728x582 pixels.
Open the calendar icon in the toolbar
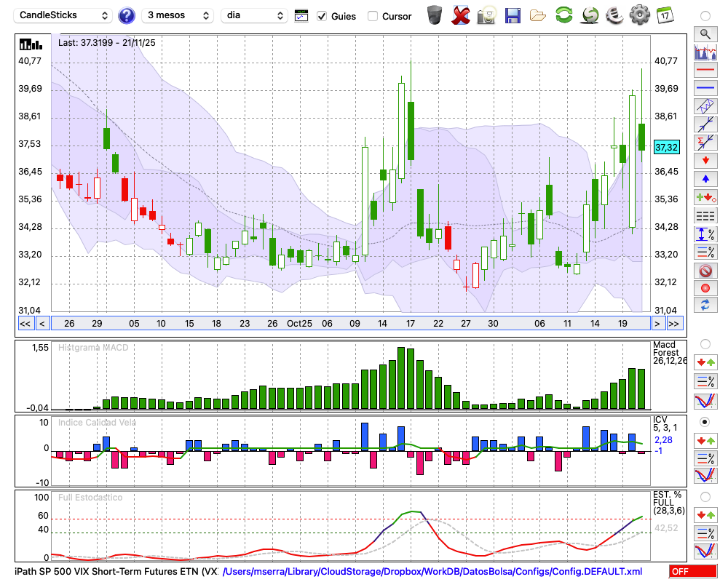[664, 15]
